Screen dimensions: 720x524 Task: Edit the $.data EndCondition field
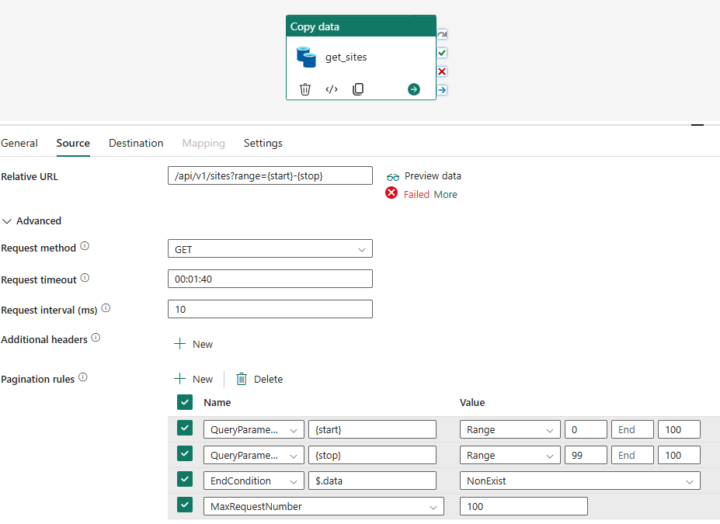(372, 481)
